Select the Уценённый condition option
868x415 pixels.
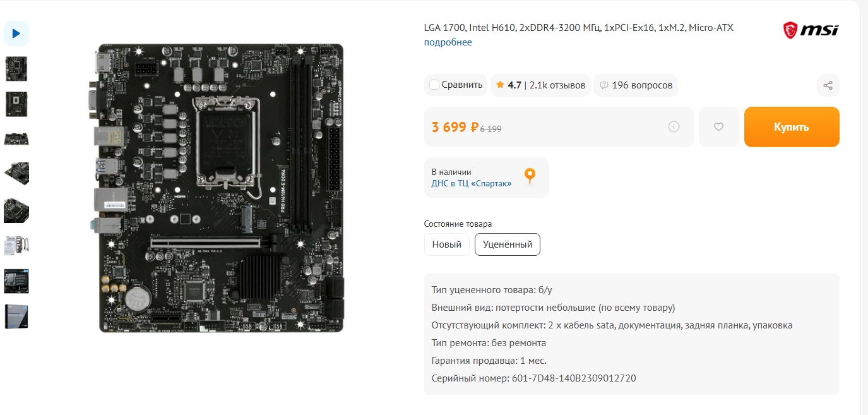point(508,244)
